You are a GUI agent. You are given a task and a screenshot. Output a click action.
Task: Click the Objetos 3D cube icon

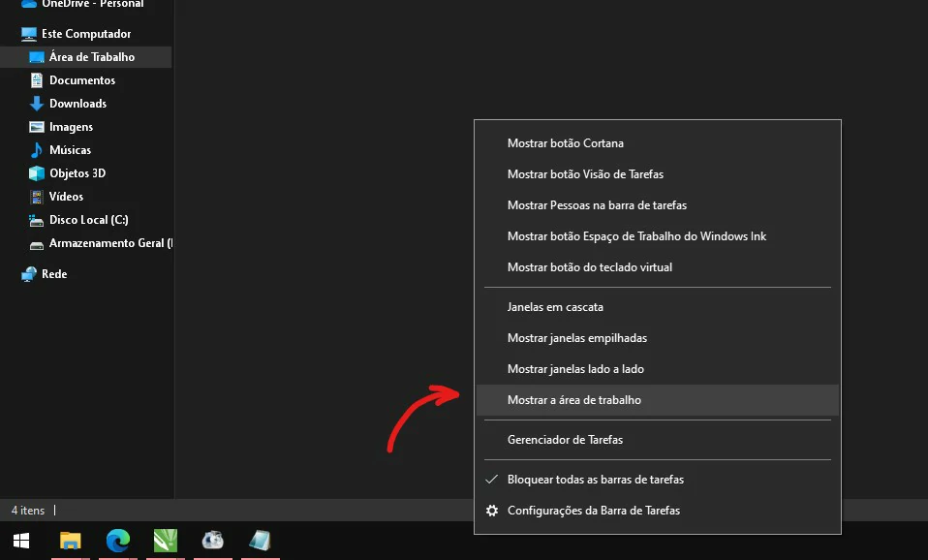[37, 172]
